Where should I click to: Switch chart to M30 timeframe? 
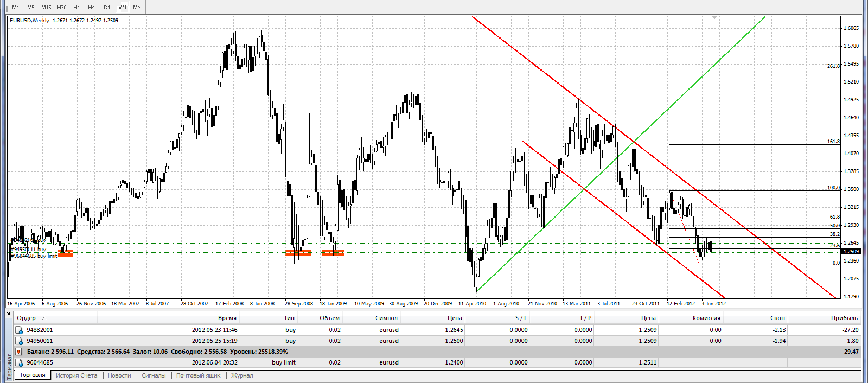click(x=61, y=7)
